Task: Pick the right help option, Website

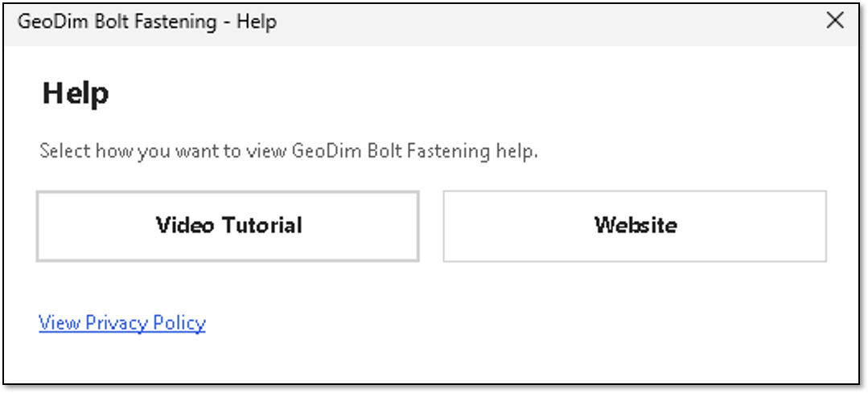Action: (x=635, y=226)
